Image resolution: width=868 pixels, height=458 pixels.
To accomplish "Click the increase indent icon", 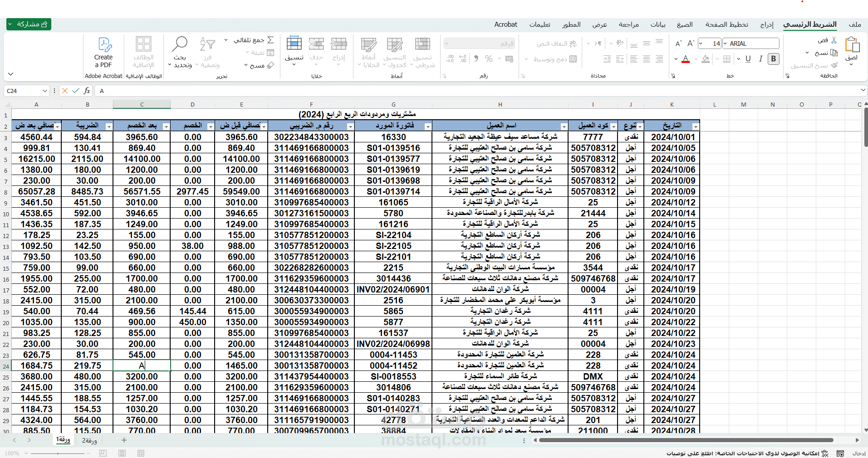I will coord(607,58).
